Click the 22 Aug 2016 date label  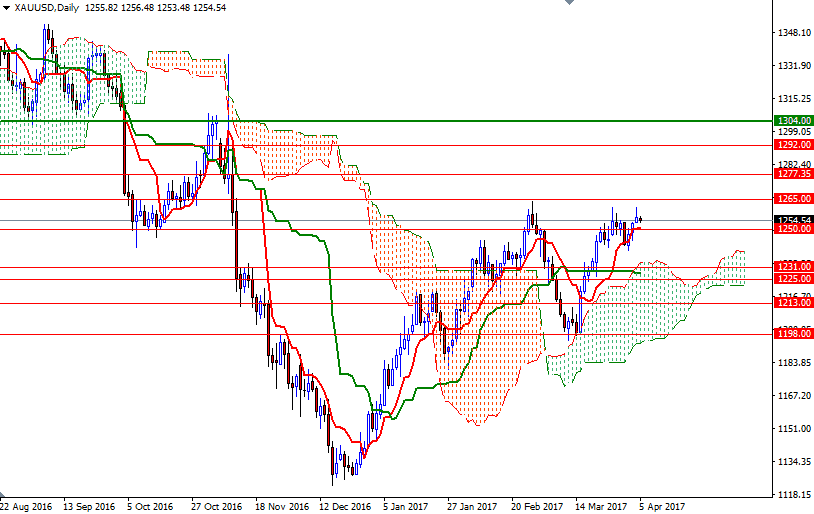click(x=27, y=506)
